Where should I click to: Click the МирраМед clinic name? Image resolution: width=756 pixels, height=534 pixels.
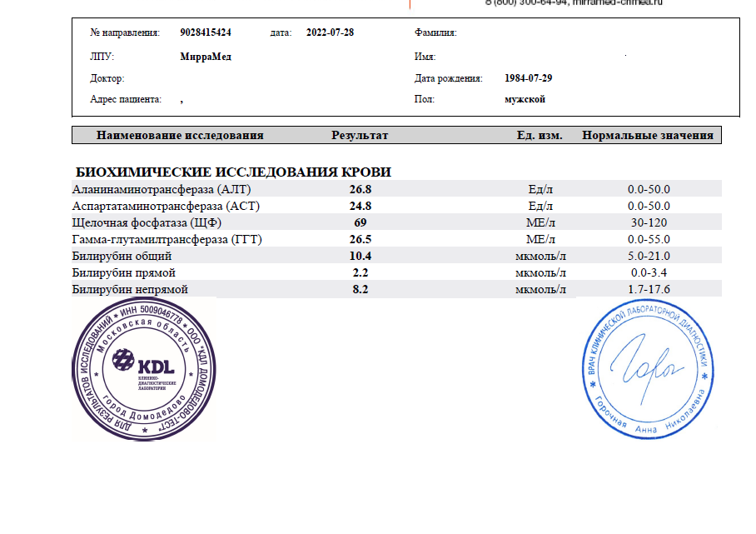(x=205, y=57)
